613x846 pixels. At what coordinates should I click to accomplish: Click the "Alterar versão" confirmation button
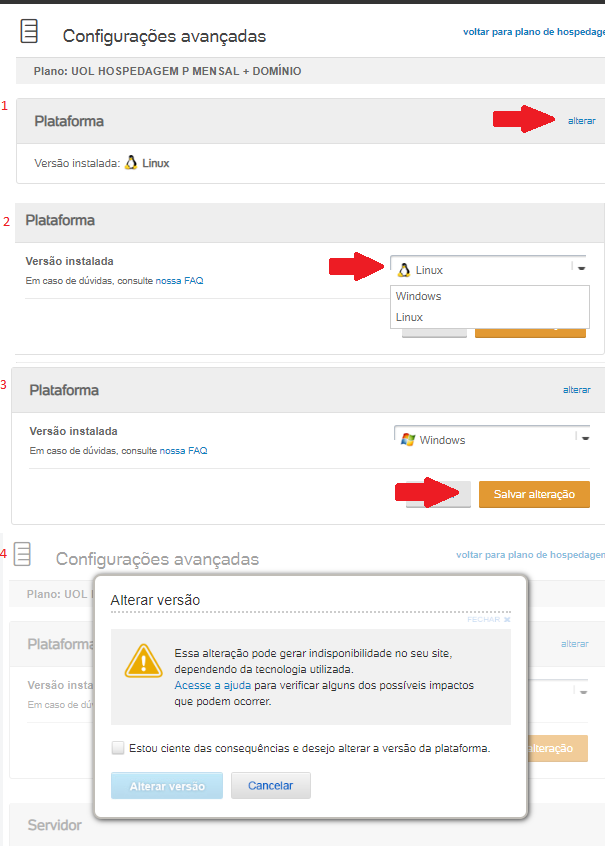coord(166,786)
